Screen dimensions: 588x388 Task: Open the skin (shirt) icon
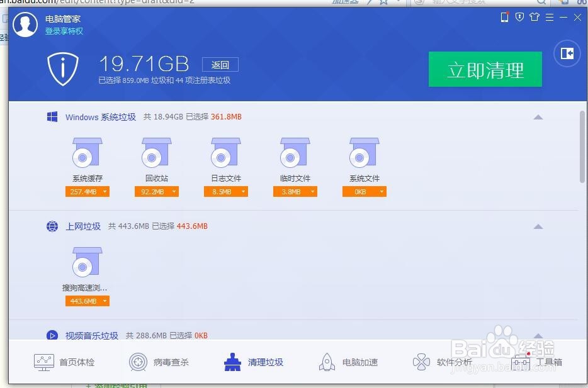534,17
